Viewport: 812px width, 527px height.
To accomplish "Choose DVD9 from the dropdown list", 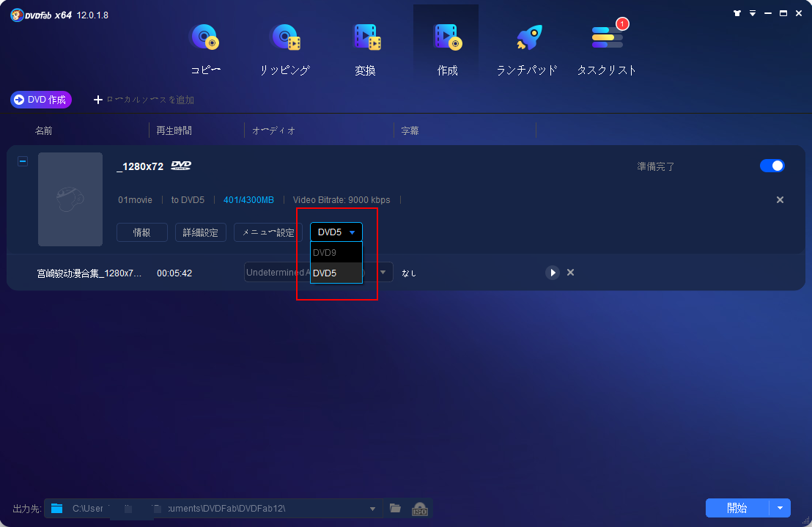I will (x=336, y=253).
